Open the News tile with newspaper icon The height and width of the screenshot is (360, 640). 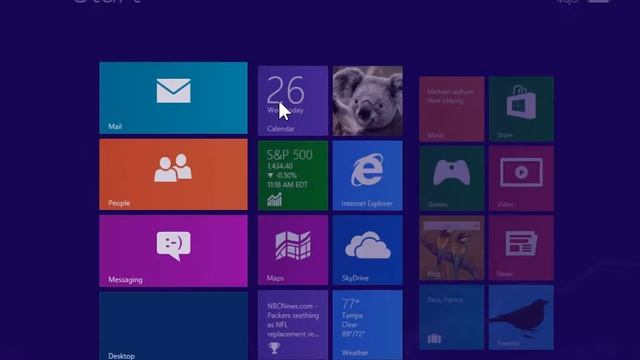521,248
